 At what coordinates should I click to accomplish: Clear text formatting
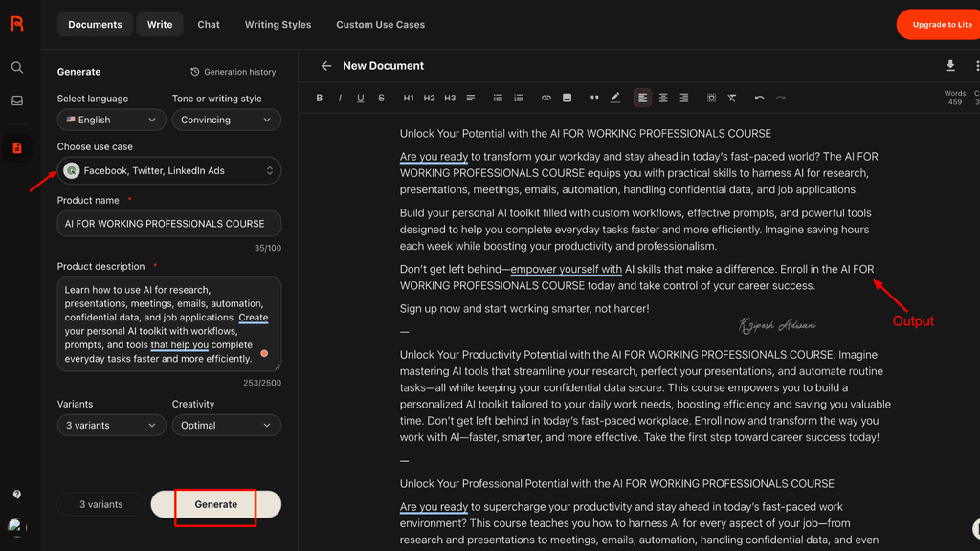(732, 99)
